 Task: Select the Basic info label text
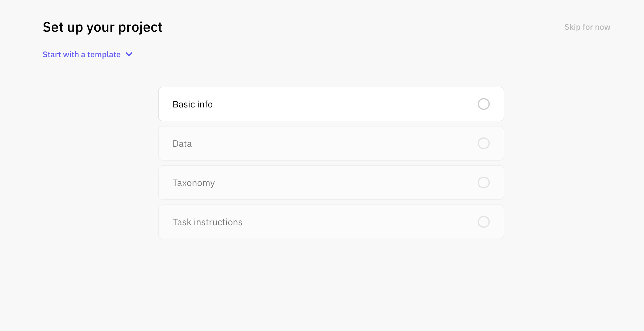192,104
